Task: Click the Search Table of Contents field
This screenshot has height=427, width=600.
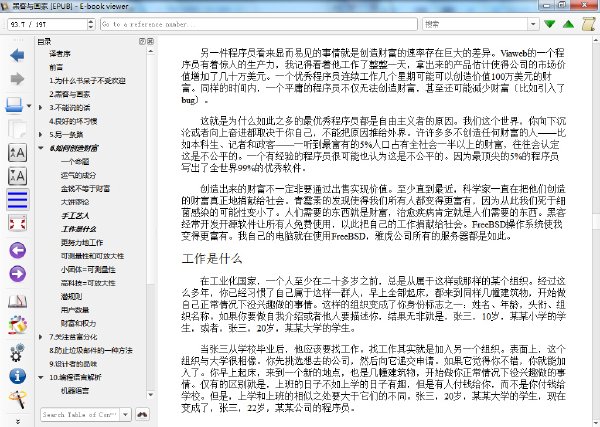Action: 80,414
